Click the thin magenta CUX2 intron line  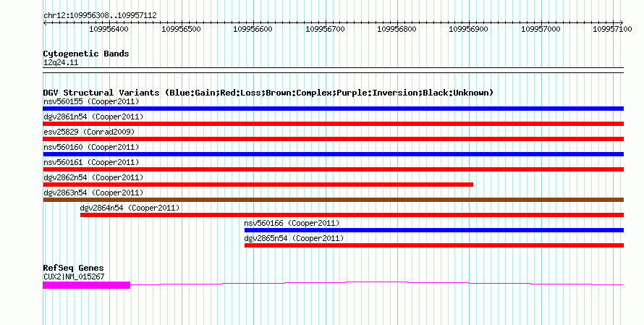click(376, 282)
